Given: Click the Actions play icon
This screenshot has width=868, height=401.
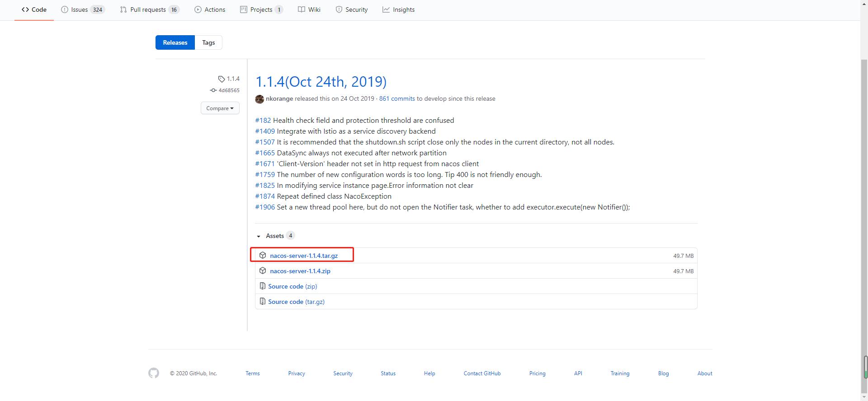Looking at the screenshot, I should (x=198, y=9).
